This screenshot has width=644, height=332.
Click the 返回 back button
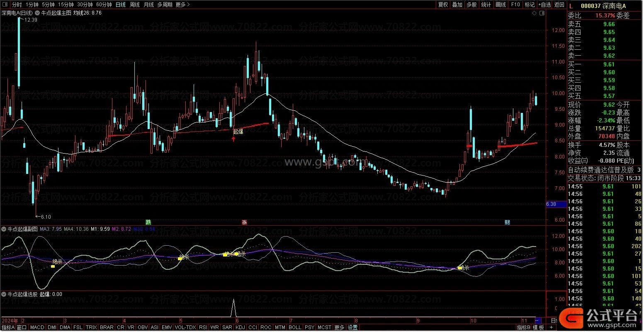point(559,5)
